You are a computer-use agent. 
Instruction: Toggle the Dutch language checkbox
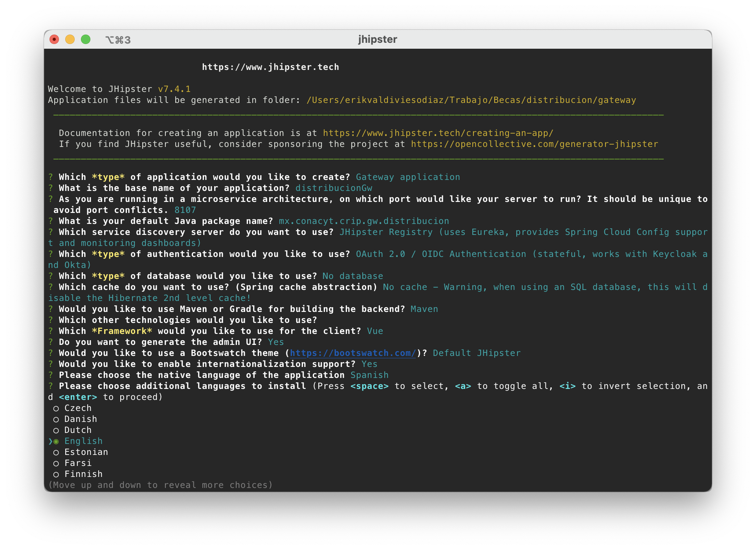pyautogui.click(x=56, y=431)
